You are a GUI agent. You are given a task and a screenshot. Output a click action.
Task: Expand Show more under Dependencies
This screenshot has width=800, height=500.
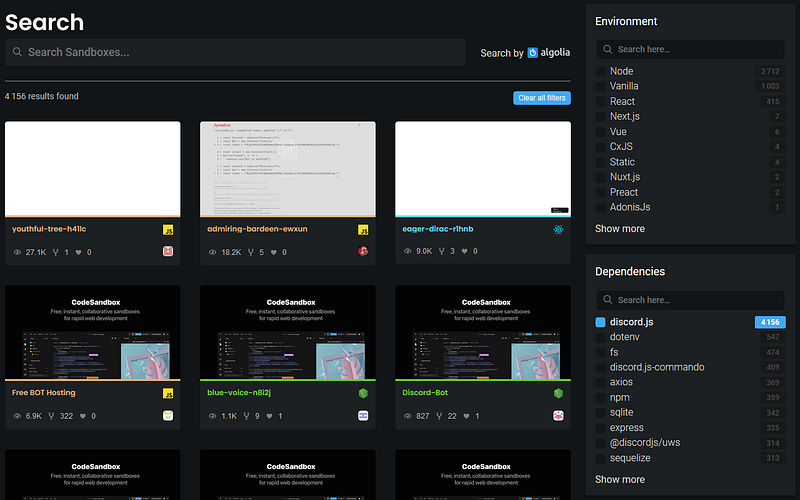(x=619, y=479)
